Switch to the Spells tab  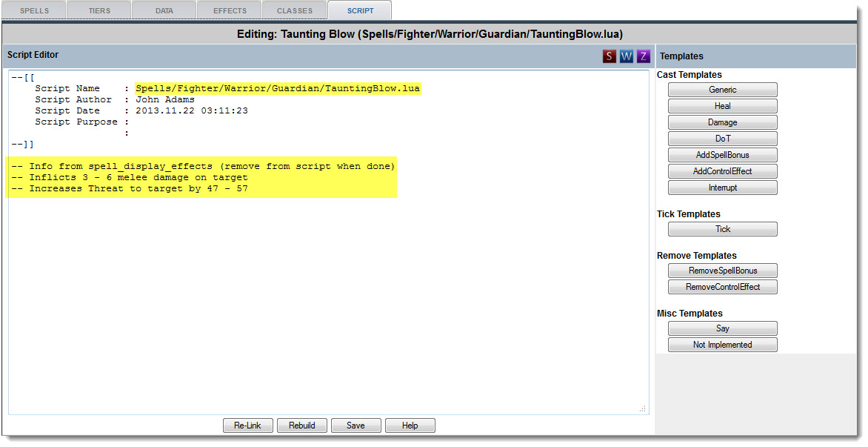pos(34,11)
